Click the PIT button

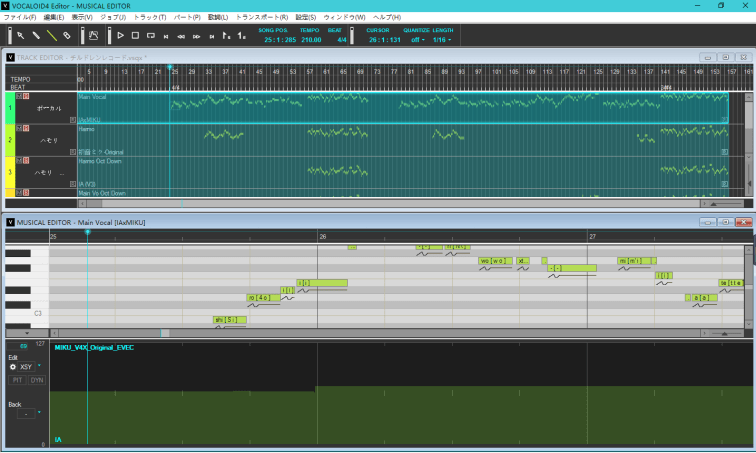[x=17, y=380]
